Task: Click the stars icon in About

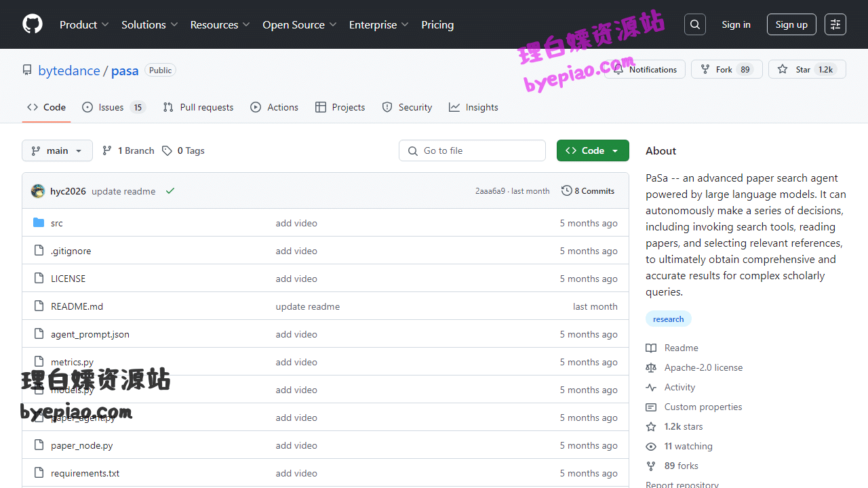Action: point(651,426)
